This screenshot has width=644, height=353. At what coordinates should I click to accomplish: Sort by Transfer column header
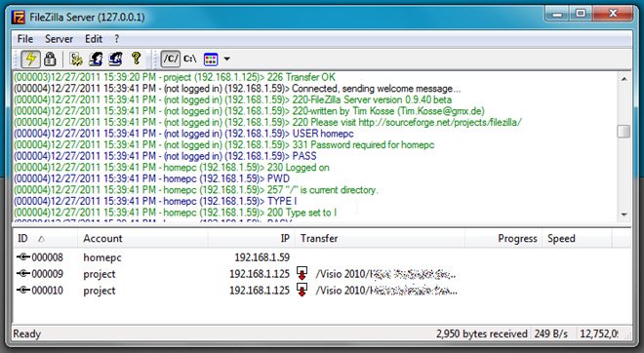click(380, 239)
